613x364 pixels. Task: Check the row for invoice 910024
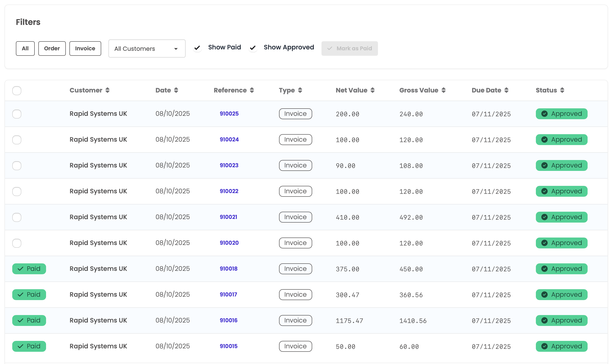click(x=17, y=140)
